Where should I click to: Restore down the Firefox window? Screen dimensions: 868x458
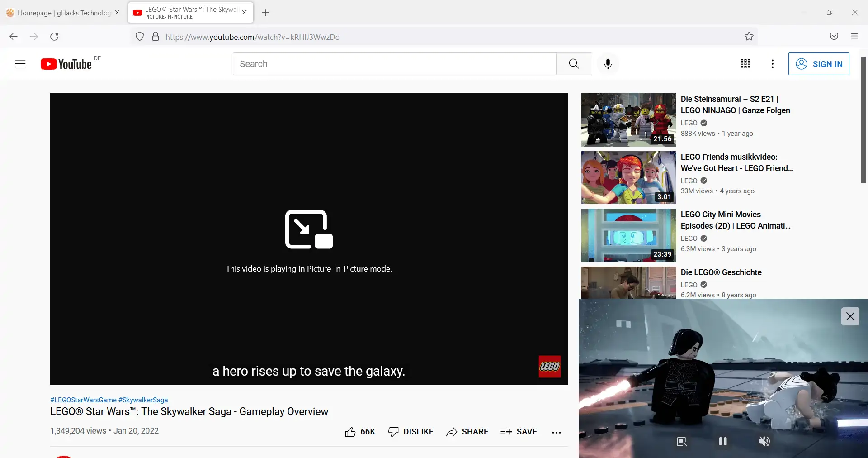point(830,12)
